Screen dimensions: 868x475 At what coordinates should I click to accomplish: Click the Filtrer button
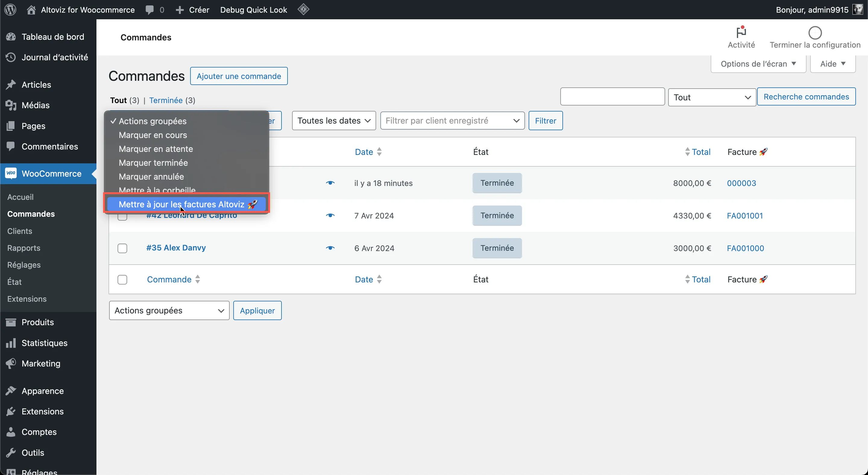(x=546, y=121)
